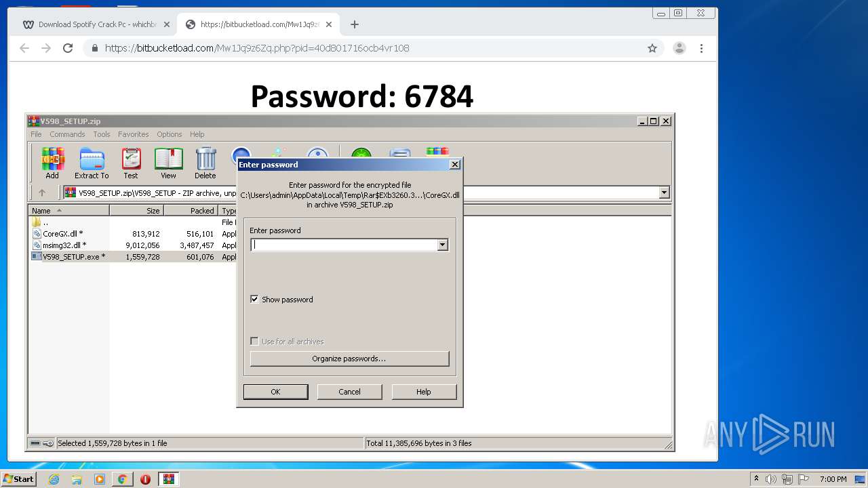868x488 pixels.
Task: Close the Download Spotify Crack Pc tab
Action: 167,24
